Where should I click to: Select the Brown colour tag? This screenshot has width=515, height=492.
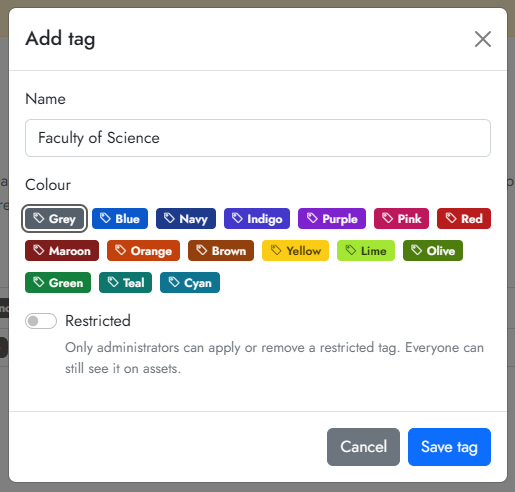pos(221,251)
